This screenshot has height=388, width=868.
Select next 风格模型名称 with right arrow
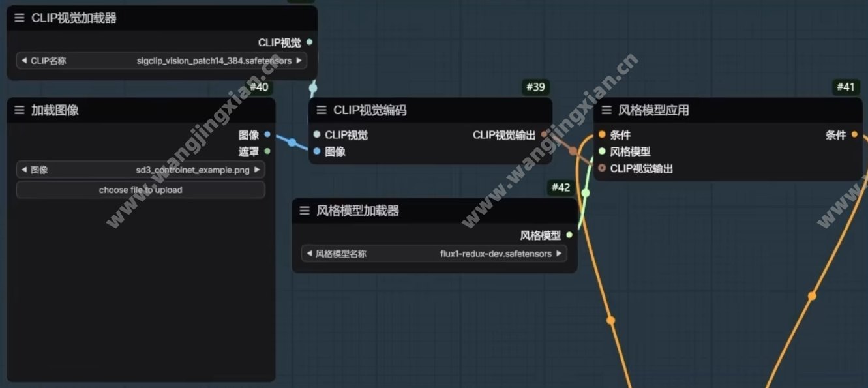[x=559, y=254]
